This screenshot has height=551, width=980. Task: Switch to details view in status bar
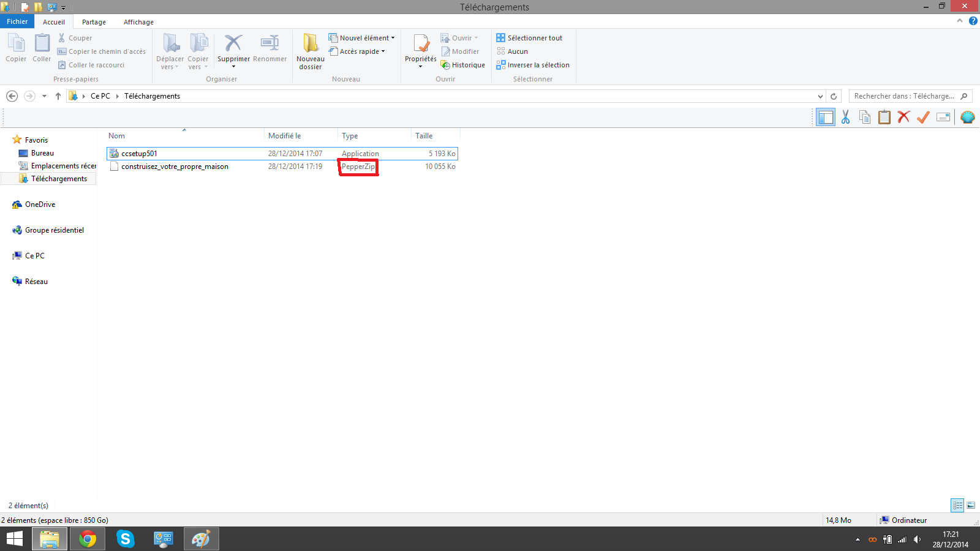(957, 505)
